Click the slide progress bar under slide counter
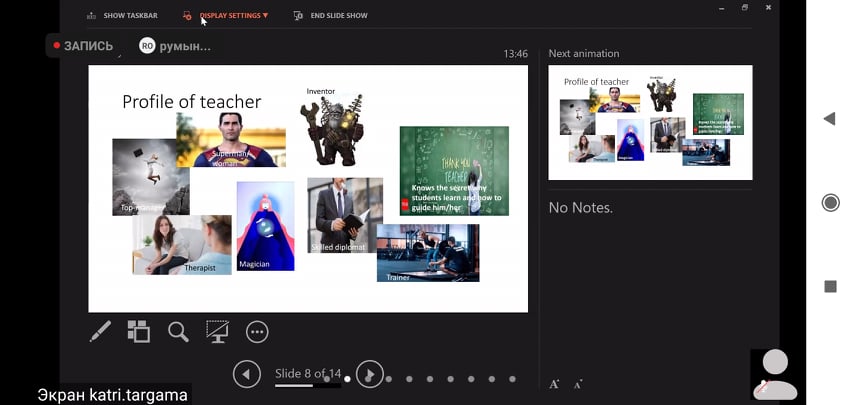This screenshot has width=855, height=405. point(307,386)
